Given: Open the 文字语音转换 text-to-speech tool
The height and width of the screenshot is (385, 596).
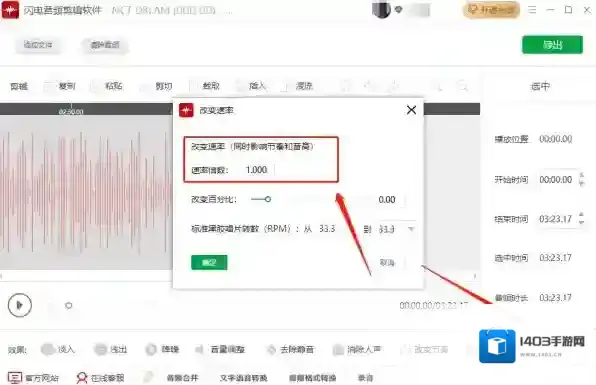Looking at the screenshot, I should (244, 378).
